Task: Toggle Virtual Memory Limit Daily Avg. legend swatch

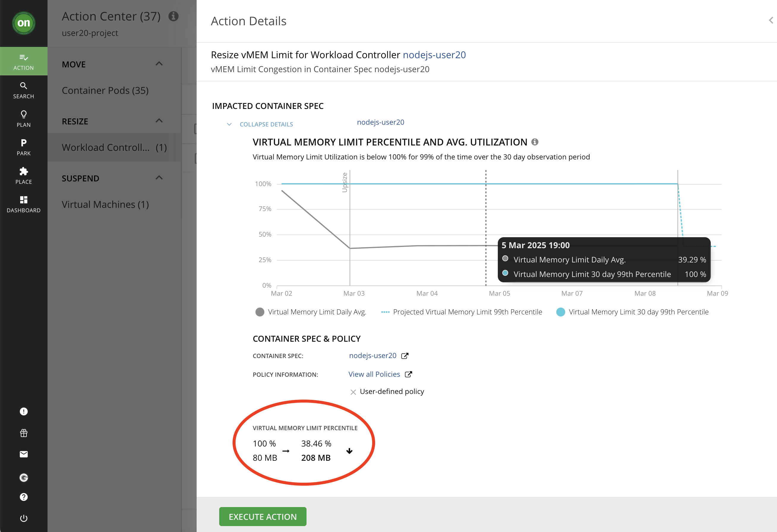Action: [x=260, y=312]
